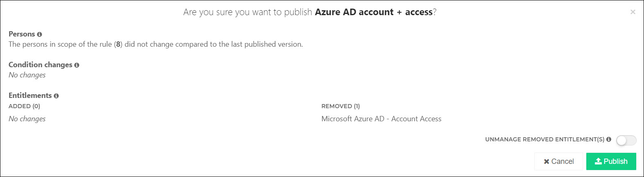Click the REMOVED (1) column header

(340, 106)
